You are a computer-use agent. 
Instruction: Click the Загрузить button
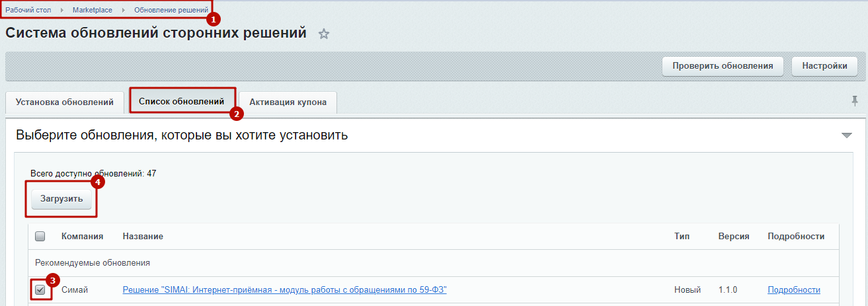click(61, 198)
